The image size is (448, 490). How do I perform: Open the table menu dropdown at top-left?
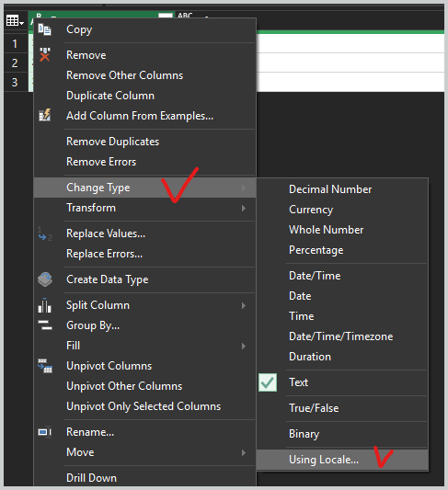point(15,21)
